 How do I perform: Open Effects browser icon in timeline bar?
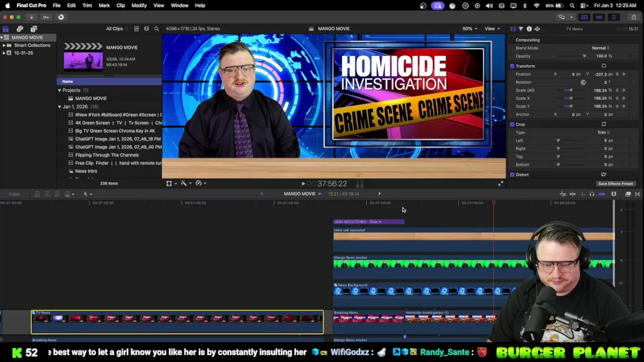pos(628,194)
